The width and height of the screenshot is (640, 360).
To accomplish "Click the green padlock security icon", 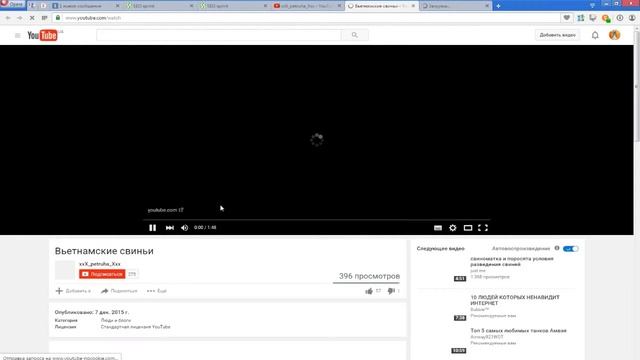I will click(x=58, y=18).
